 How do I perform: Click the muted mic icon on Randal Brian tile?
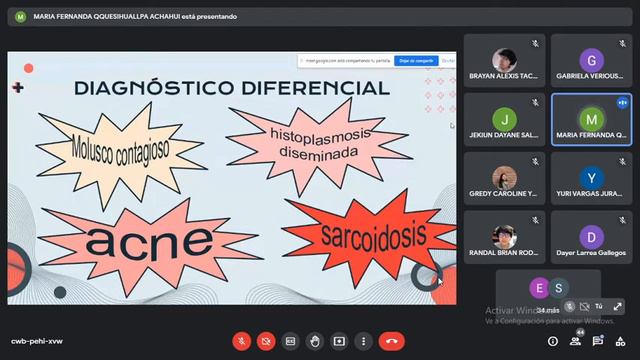[535, 220]
